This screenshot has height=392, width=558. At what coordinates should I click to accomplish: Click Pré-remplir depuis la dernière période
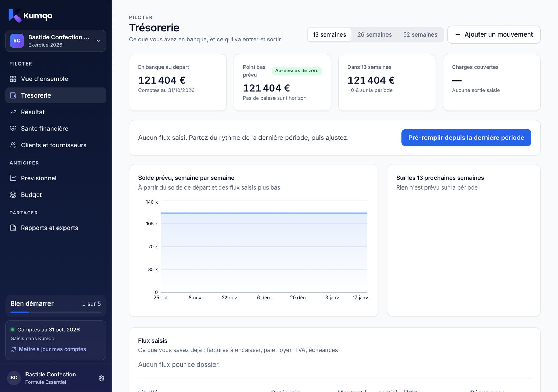(466, 138)
